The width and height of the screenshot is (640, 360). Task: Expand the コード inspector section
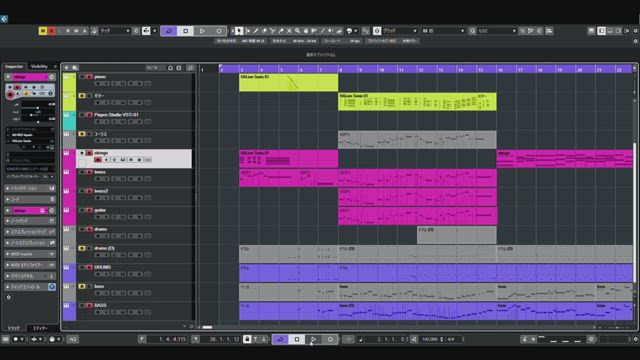click(30, 199)
